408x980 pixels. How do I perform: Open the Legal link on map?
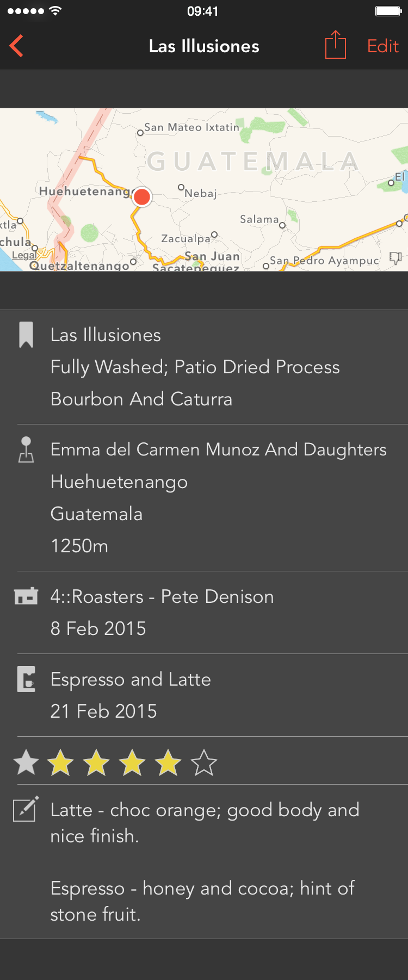pyautogui.click(x=24, y=255)
